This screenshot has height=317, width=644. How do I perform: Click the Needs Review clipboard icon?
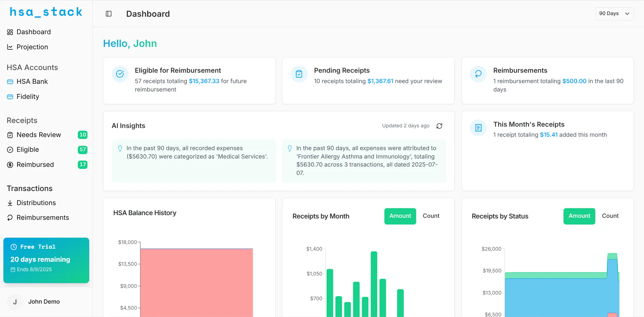[10, 135]
